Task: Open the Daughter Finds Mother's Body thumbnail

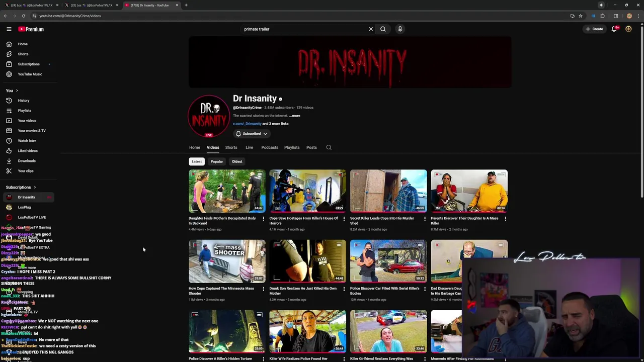Action: tap(227, 191)
